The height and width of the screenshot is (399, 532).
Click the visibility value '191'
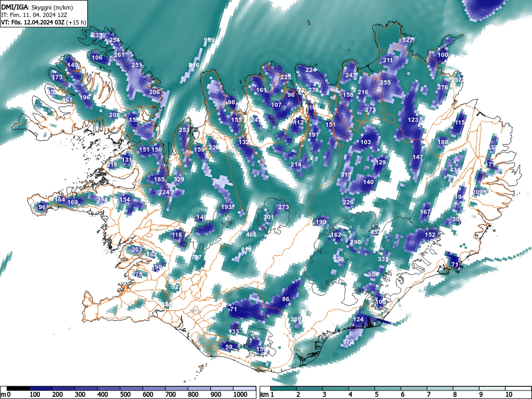(x=313, y=135)
